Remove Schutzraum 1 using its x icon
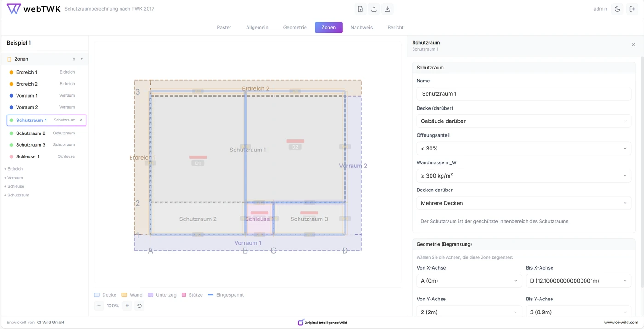The height and width of the screenshot is (329, 644). point(81,120)
